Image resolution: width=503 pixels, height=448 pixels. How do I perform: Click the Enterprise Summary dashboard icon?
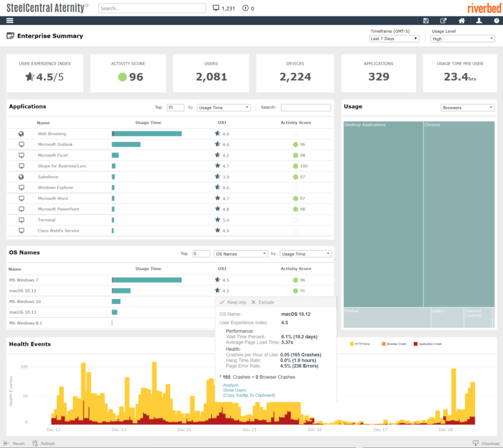(x=10, y=36)
